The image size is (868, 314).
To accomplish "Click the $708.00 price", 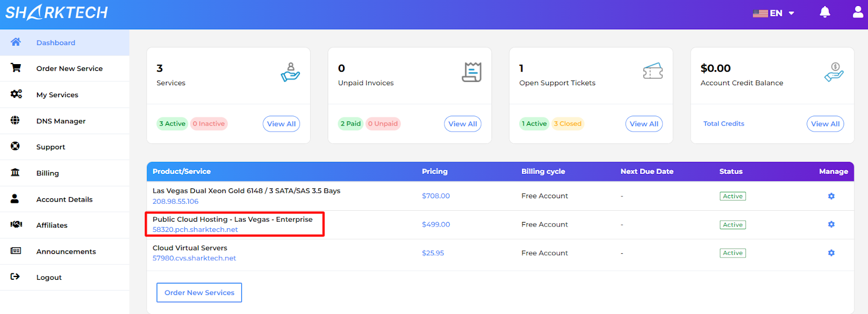I will [436, 196].
